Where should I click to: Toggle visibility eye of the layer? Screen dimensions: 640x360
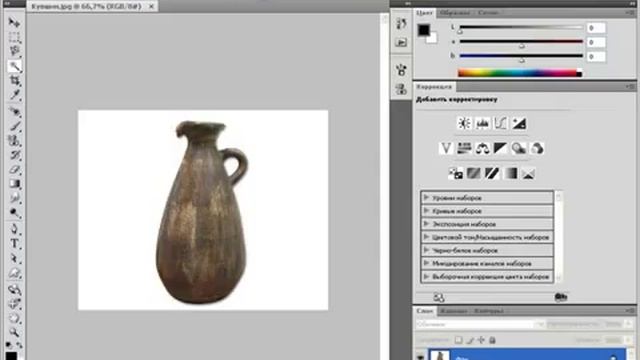coord(420,357)
